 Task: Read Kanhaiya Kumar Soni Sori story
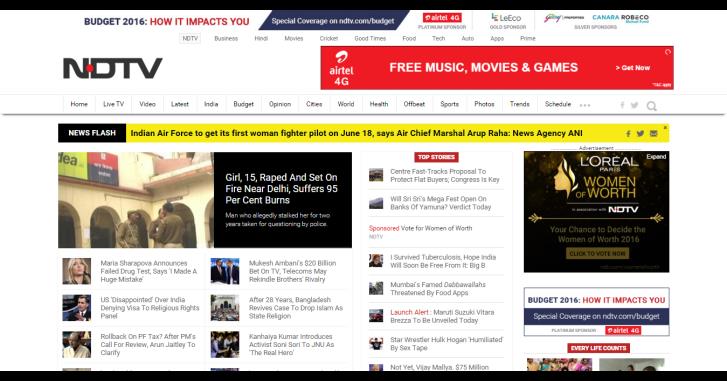pyautogui.click(x=291, y=344)
